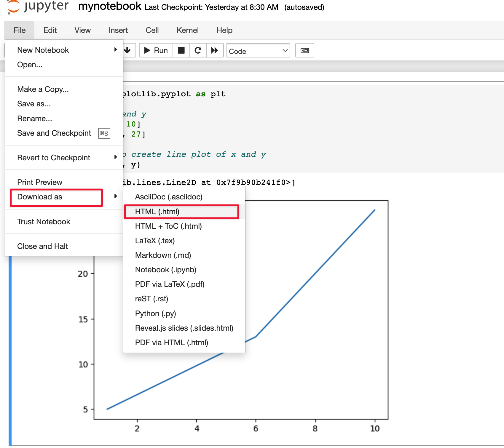Expand the Download as submenu arrow

click(116, 196)
